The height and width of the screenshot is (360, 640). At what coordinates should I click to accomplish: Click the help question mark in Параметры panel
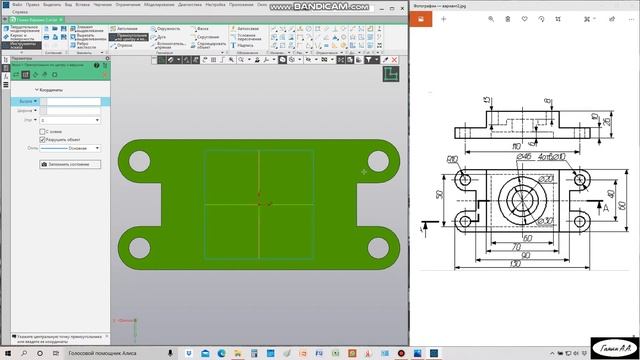(97, 65)
